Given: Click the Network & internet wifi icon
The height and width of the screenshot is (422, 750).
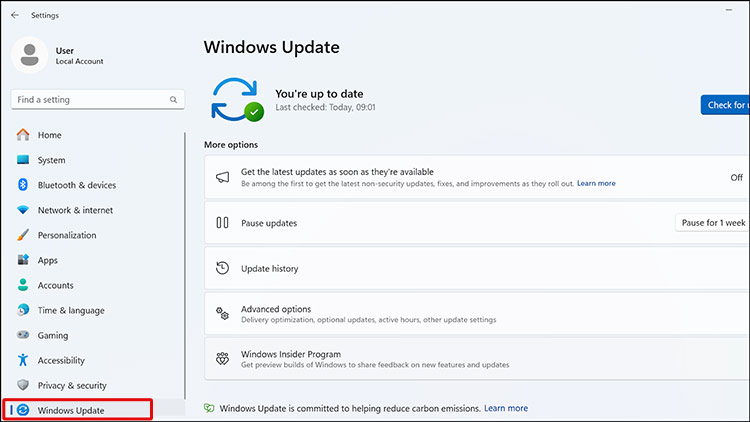Looking at the screenshot, I should pyautogui.click(x=23, y=210).
